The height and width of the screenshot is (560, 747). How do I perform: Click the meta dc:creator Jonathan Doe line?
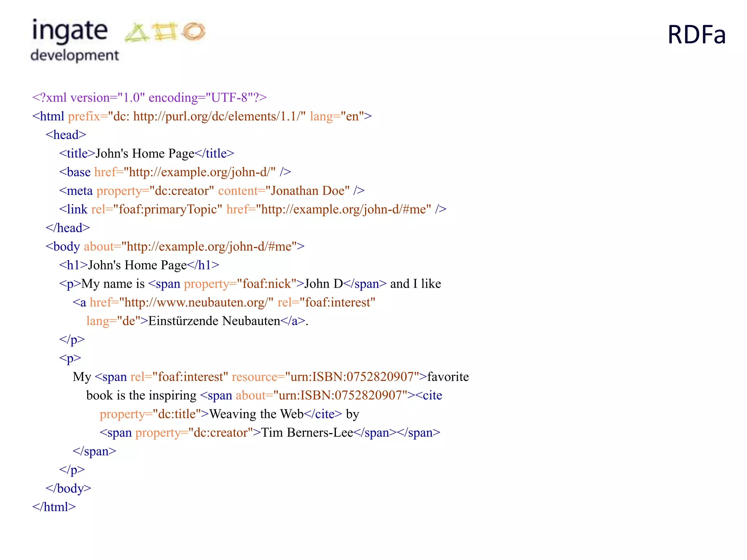coord(212,191)
